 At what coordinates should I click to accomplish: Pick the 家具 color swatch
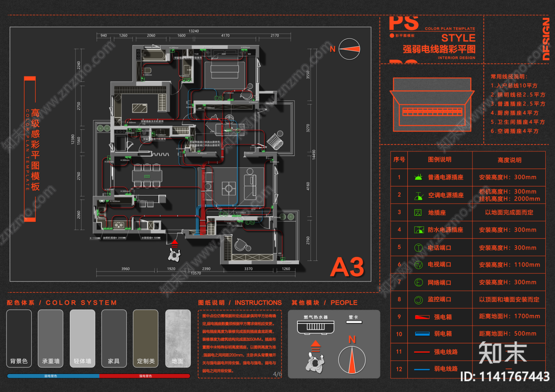(114, 339)
